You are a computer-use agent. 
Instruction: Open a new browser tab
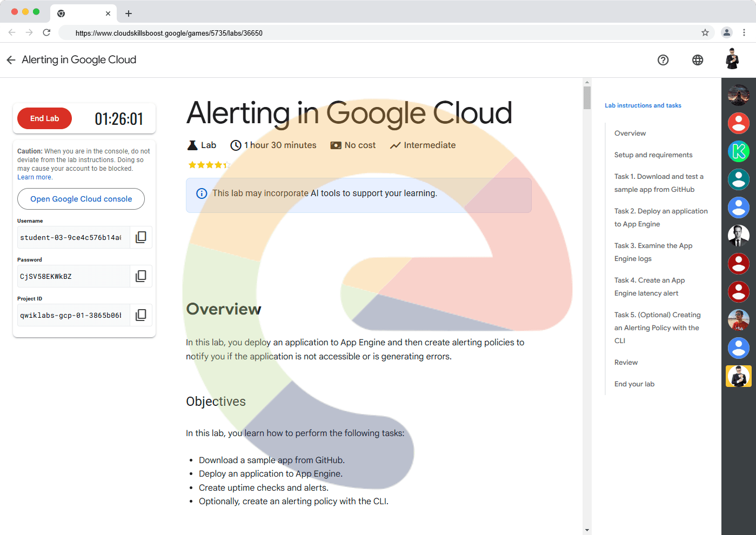pos(129,14)
